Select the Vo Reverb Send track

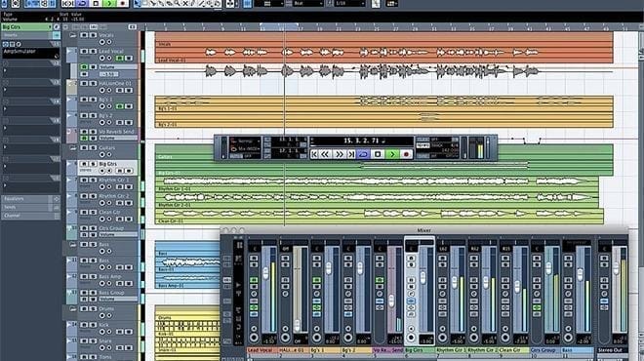click(116, 132)
